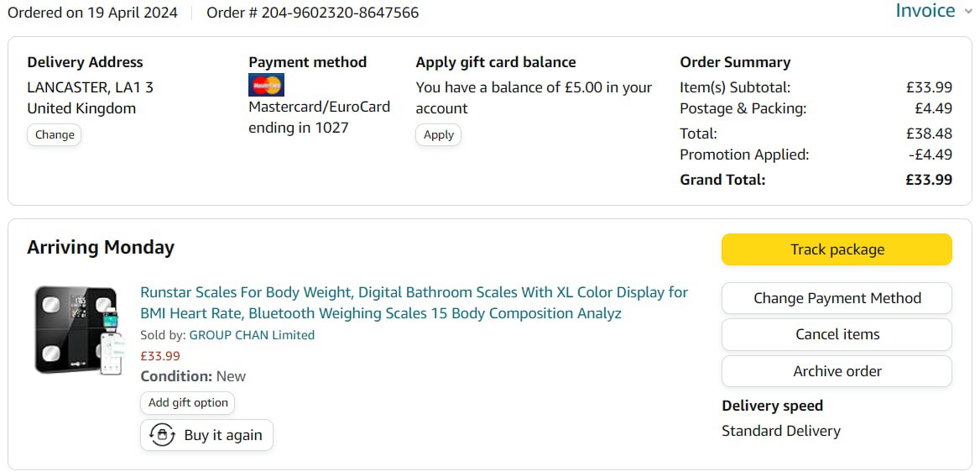This screenshot has width=980, height=472.
Task: Click the Standard Delivery text
Action: click(780, 431)
